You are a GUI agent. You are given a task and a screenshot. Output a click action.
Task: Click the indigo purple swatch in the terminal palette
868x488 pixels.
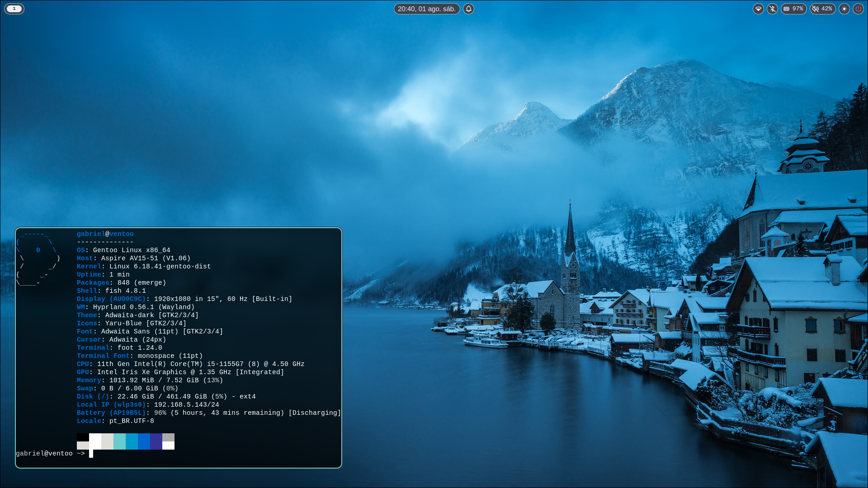pos(156,441)
